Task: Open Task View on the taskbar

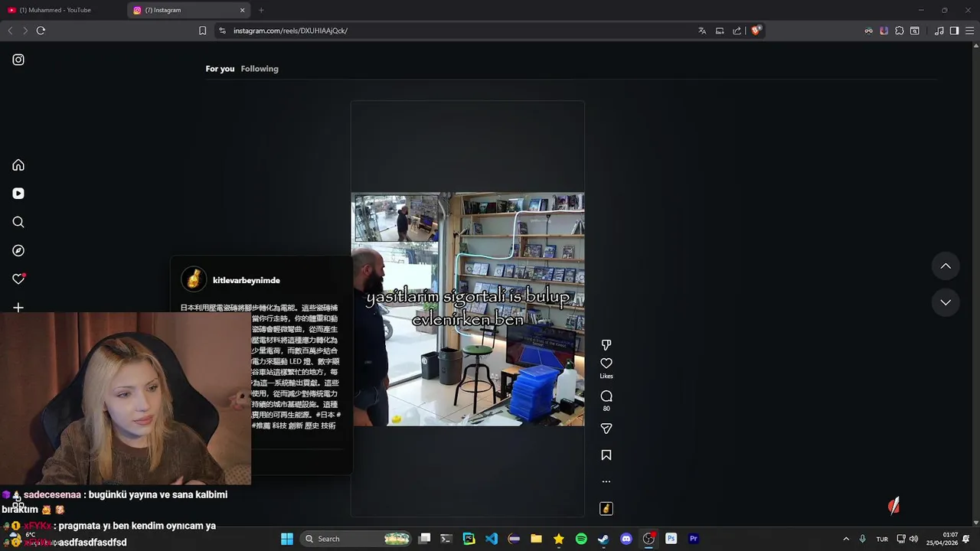Action: pyautogui.click(x=425, y=539)
